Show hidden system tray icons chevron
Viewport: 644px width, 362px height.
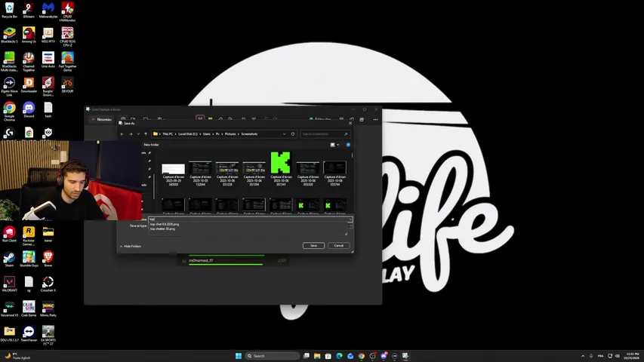click(583, 356)
